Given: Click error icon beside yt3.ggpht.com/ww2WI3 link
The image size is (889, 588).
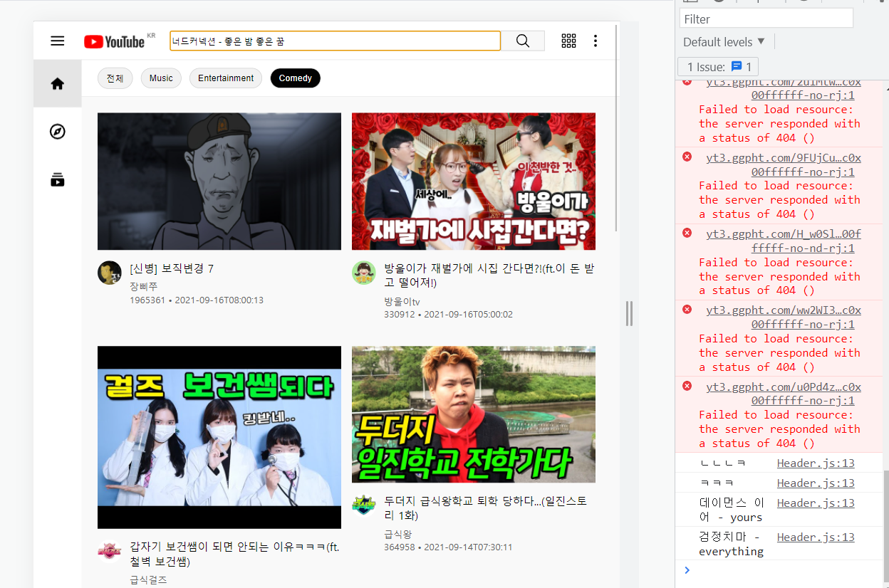Looking at the screenshot, I should [687, 309].
